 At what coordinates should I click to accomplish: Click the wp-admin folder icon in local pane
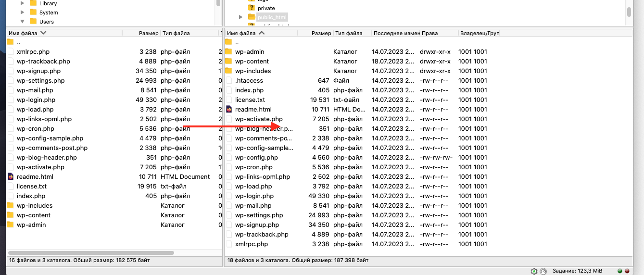tap(11, 225)
